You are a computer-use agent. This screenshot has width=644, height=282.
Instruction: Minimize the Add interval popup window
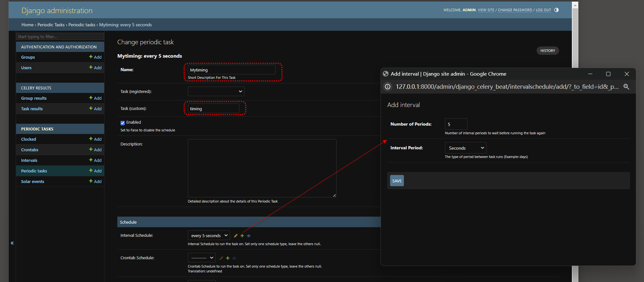[590, 74]
